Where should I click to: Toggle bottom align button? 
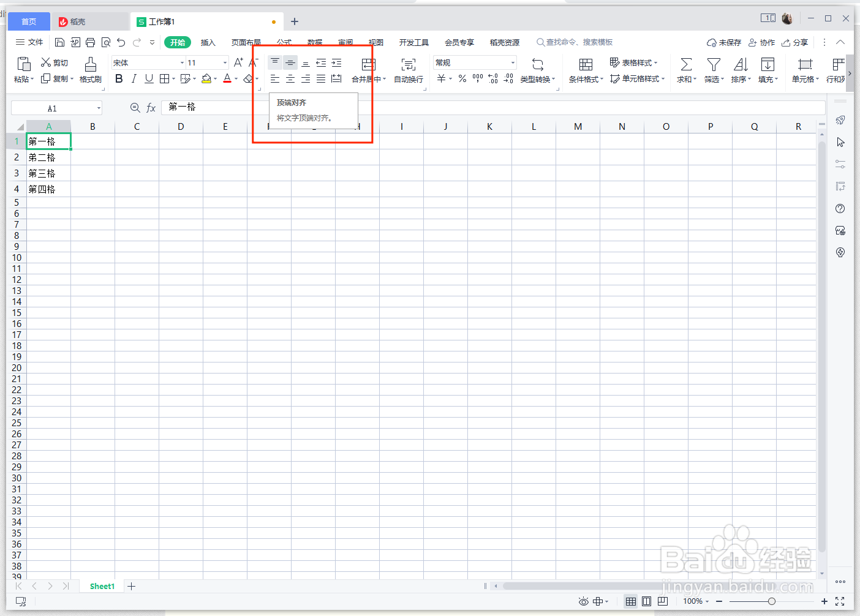(306, 62)
